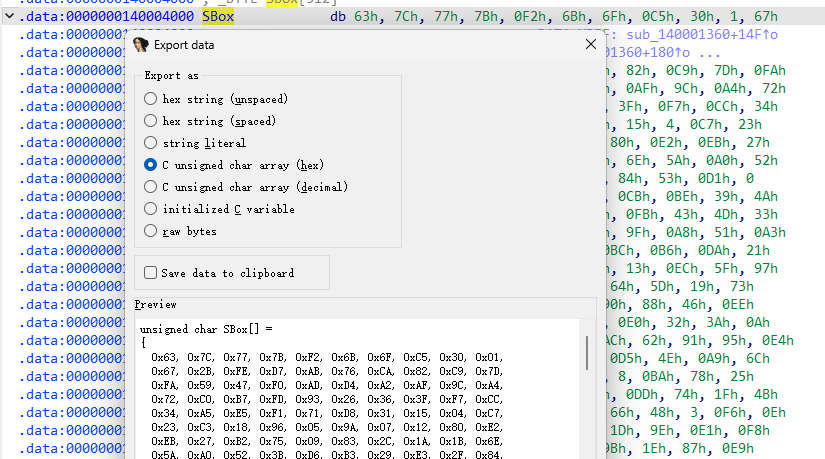Pick the string literal export option
This screenshot has width=825, height=459.
pyautogui.click(x=151, y=143)
